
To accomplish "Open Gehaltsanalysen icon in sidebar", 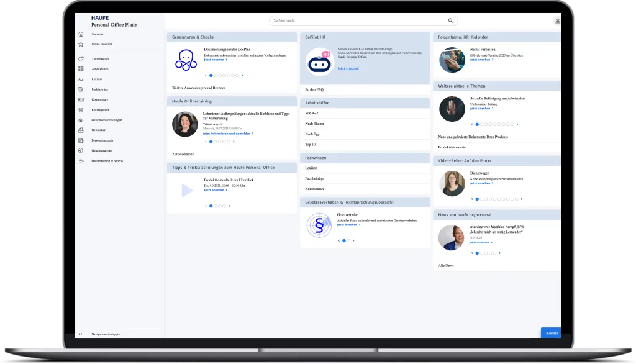I will tap(81, 150).
